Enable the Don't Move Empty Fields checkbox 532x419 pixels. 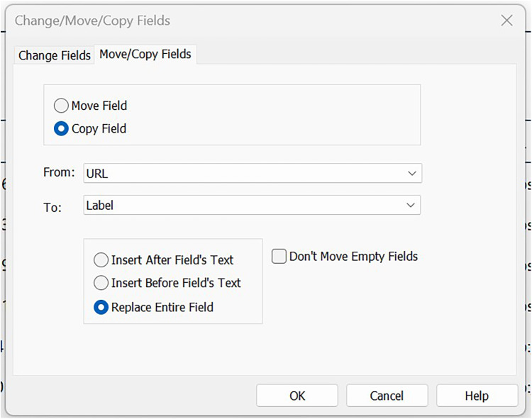tap(279, 256)
